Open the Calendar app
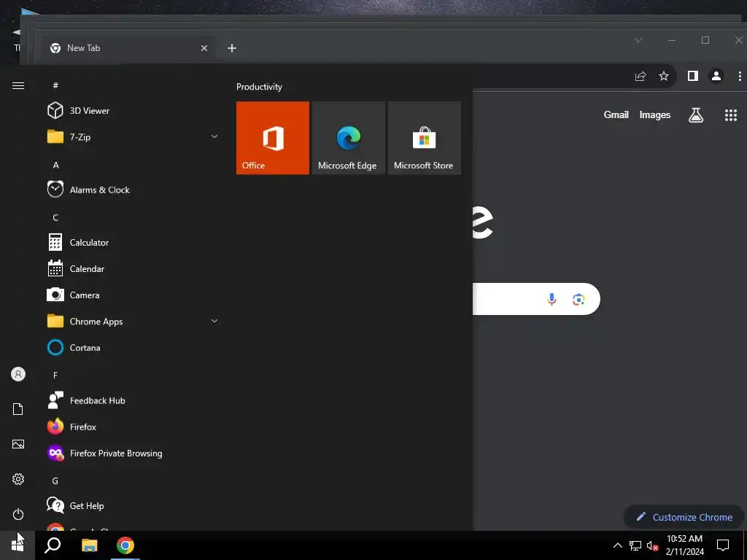The image size is (747, 560). [133, 268]
